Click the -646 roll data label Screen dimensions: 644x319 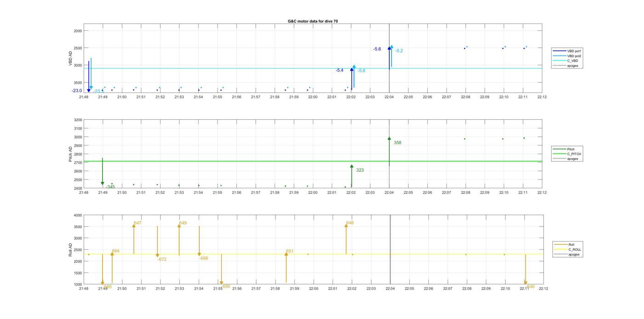click(530, 287)
